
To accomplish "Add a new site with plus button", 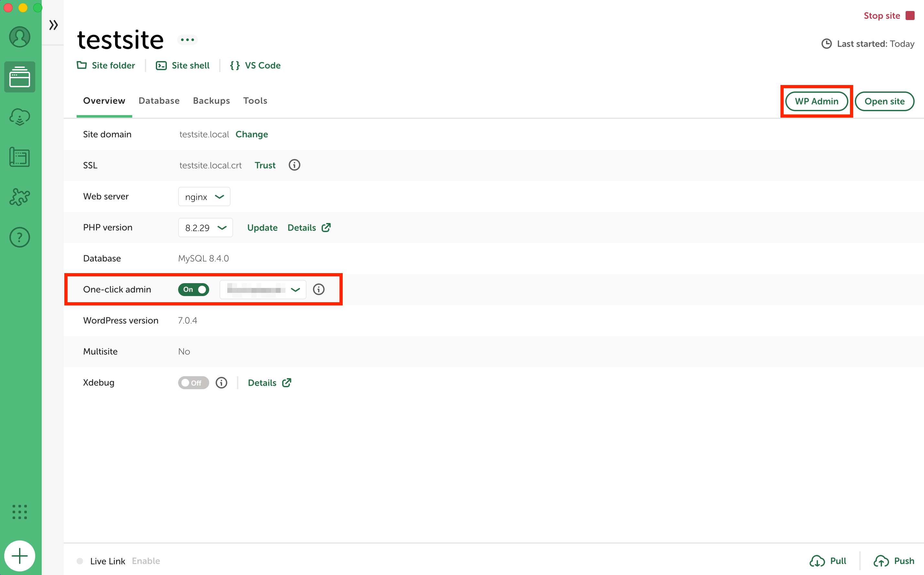I will tap(20, 556).
